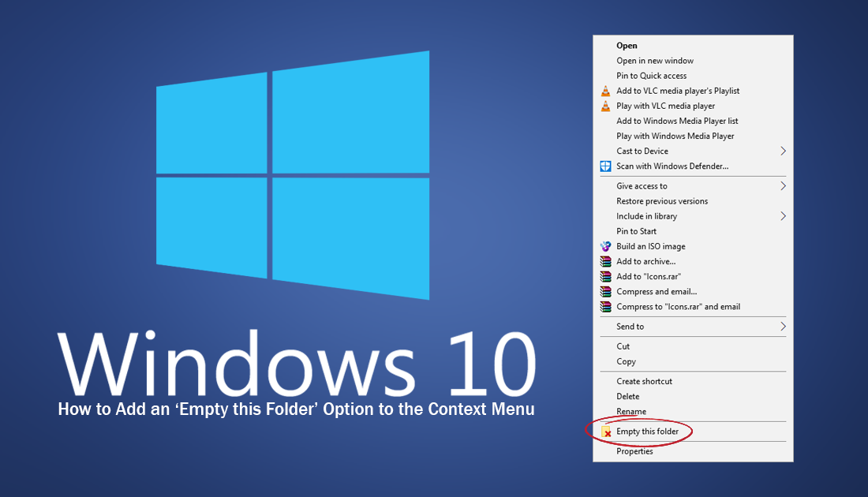Click WinRAR icon beside Compress to "Icons.rar" and email
The height and width of the screenshot is (497, 868).
tap(605, 307)
